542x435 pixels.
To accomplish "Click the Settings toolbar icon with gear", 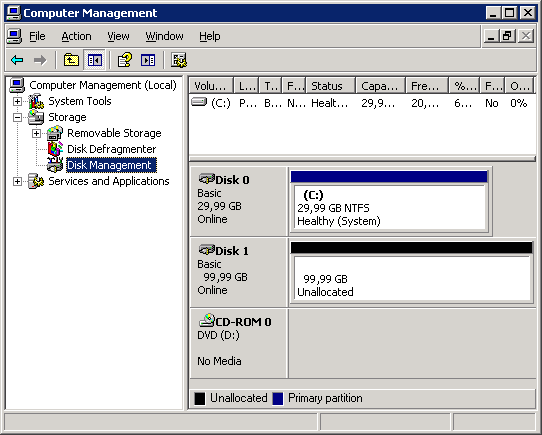I will 179,60.
